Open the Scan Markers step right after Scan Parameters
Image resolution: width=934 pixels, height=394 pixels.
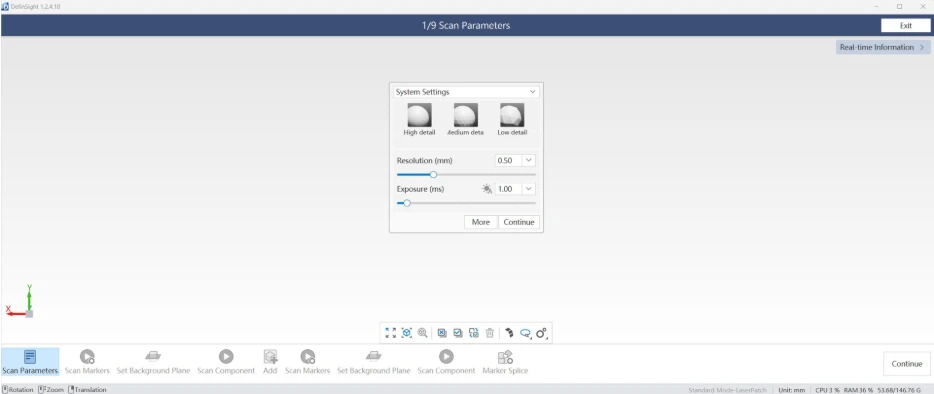[x=87, y=362]
